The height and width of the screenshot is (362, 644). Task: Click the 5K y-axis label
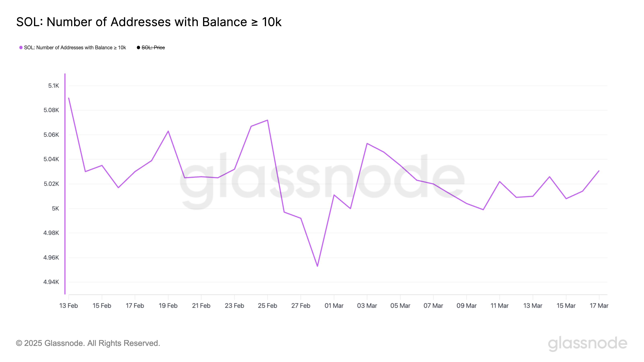(55, 208)
